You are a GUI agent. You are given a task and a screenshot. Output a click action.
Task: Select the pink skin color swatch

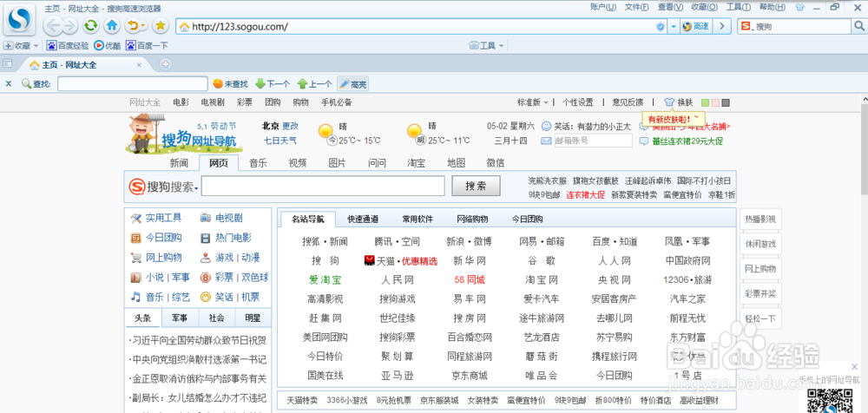[x=716, y=102]
